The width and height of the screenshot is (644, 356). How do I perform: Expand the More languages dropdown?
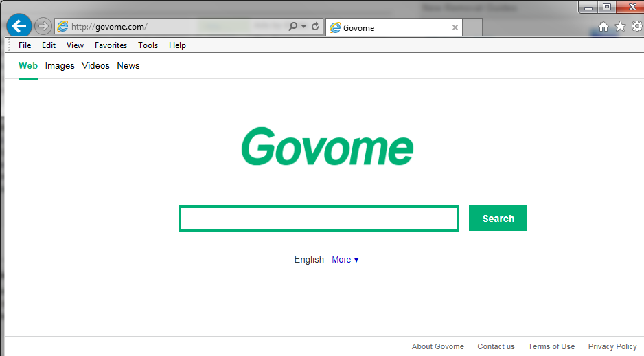click(345, 260)
